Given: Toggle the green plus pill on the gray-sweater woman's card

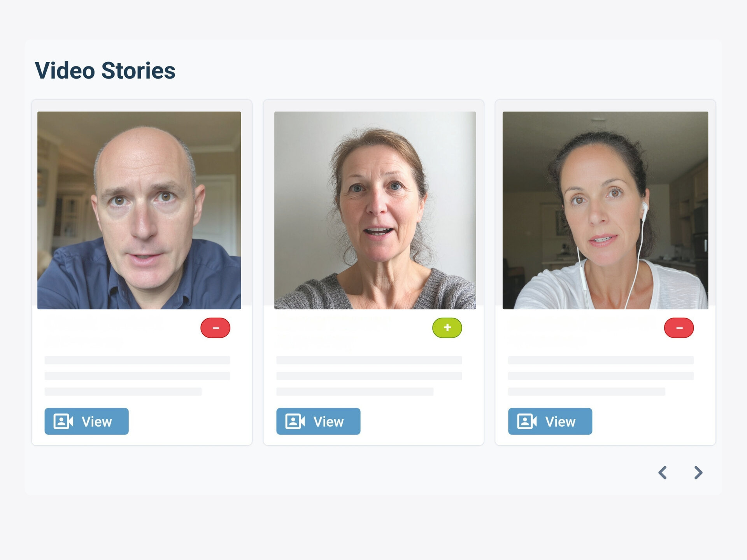Looking at the screenshot, I should point(447,328).
